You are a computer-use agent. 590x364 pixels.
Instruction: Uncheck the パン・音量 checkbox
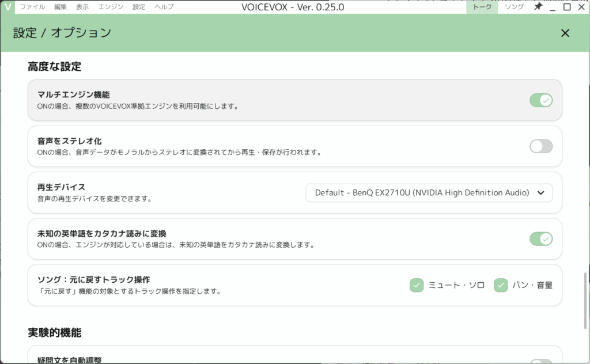[501, 285]
